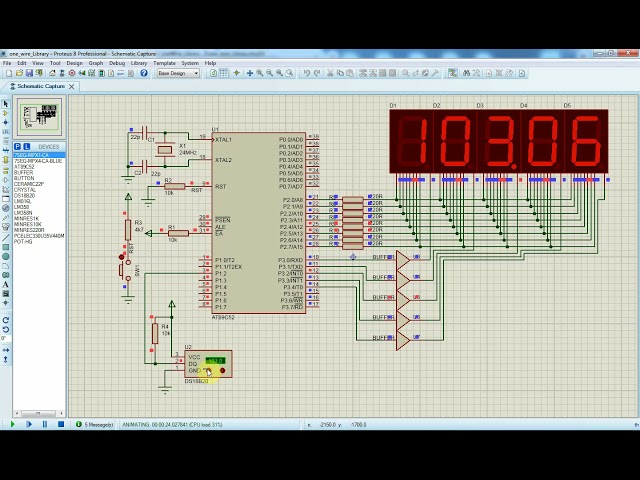Click the SW1 reset push button
640x480 pixels.
tap(124, 269)
